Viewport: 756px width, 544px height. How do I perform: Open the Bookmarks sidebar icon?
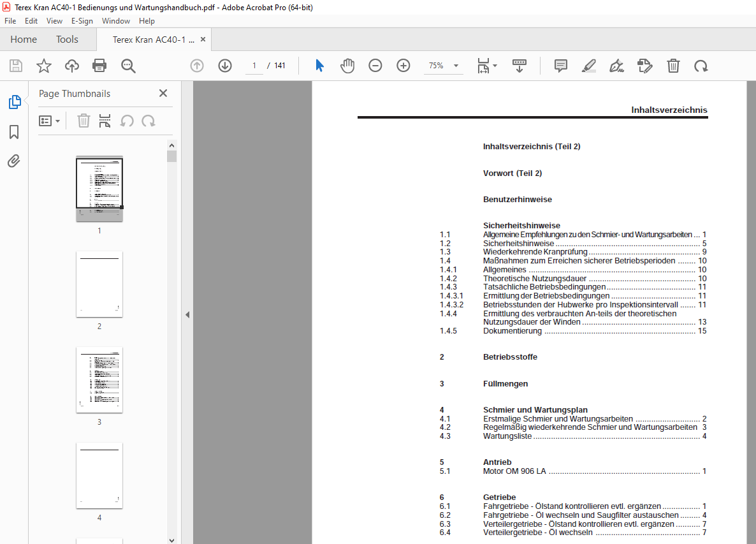14,131
